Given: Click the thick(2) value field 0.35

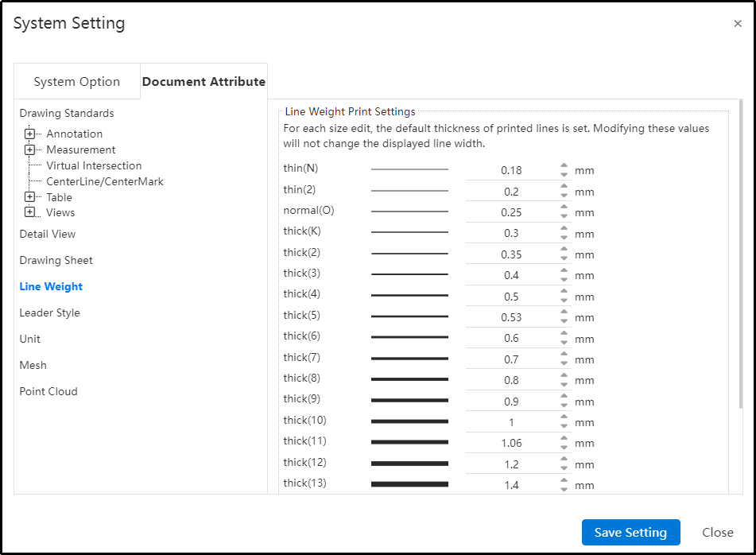Looking at the screenshot, I should pos(512,254).
